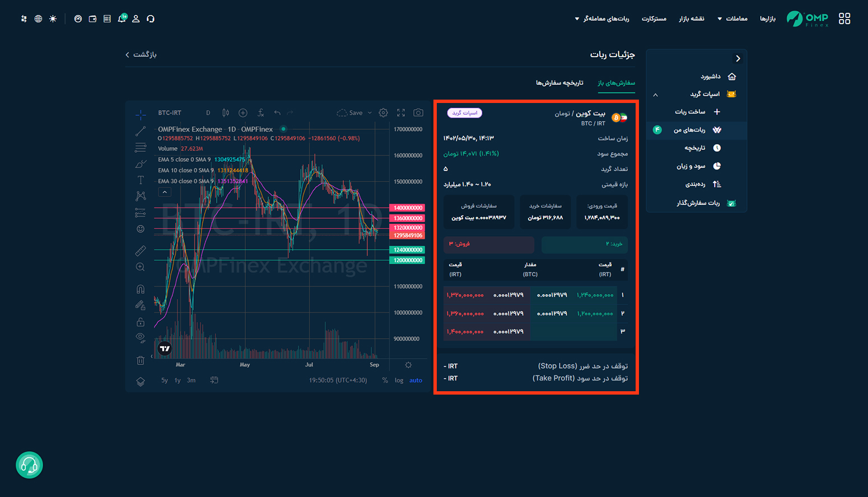
Task: Open the Save layout dropdown arrow
Action: click(x=370, y=112)
